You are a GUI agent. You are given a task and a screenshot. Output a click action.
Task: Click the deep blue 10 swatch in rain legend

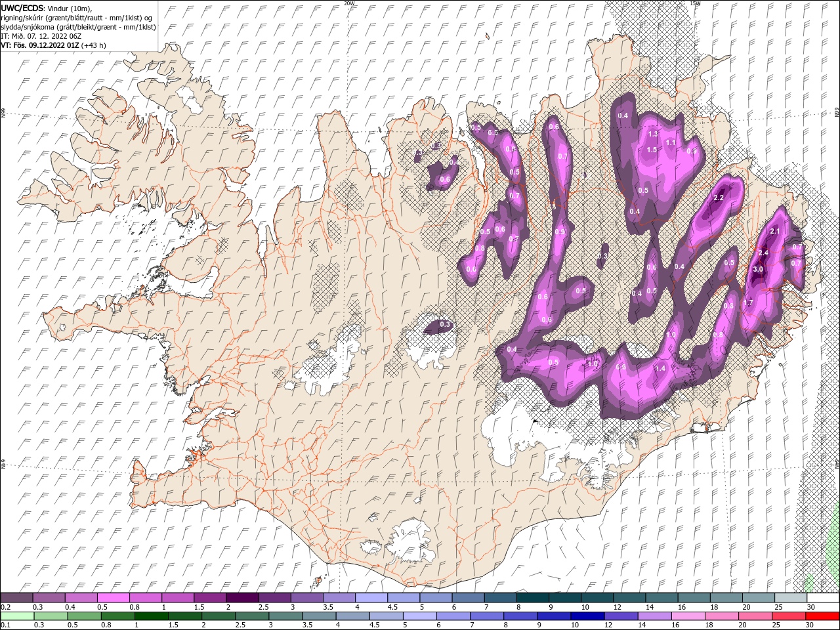(x=587, y=616)
